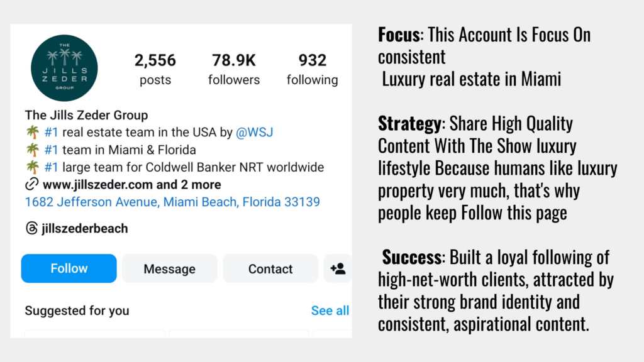Image resolution: width=644 pixels, height=362 pixels.
Task: Click the link chain icon
Action: pyautogui.click(x=31, y=185)
